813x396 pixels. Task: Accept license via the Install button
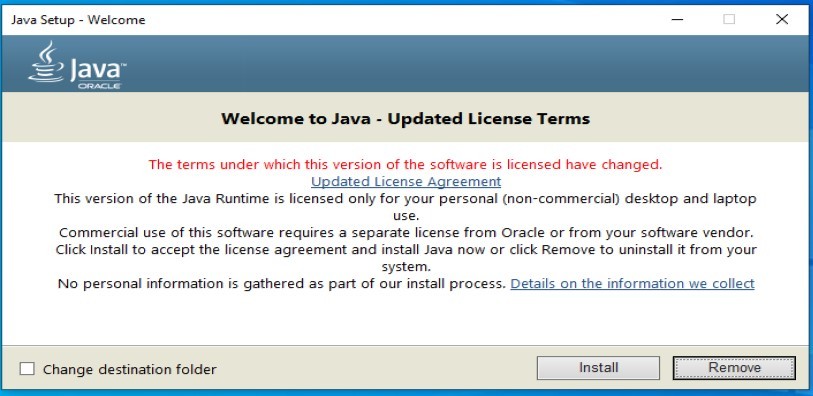pyautogui.click(x=598, y=367)
